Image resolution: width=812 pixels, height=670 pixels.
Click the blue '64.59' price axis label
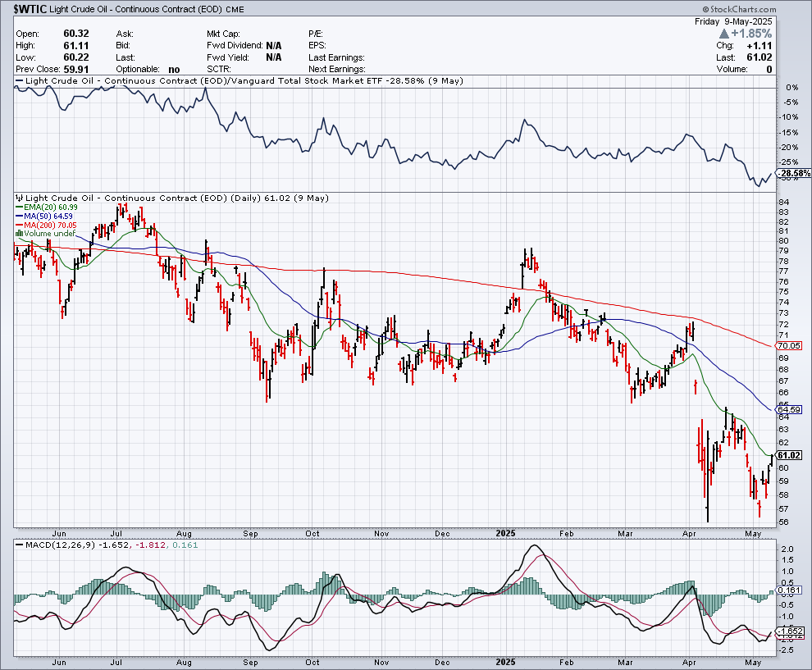789,409
